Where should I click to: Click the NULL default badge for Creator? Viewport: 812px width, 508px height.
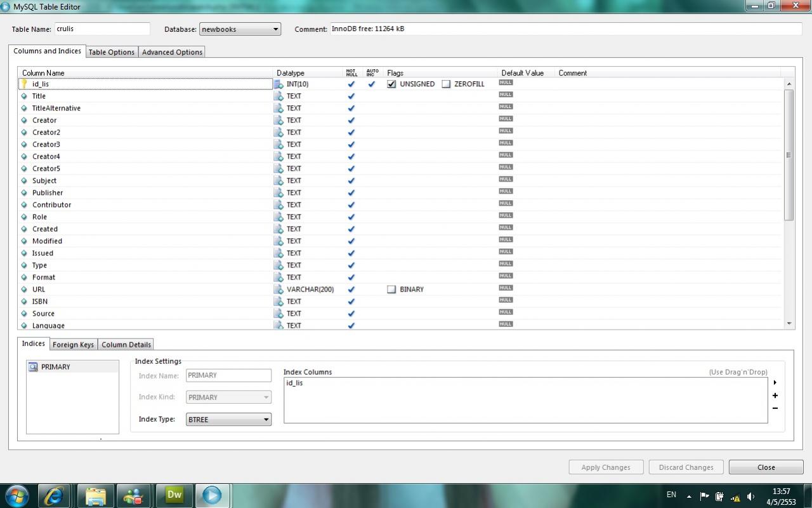point(506,119)
